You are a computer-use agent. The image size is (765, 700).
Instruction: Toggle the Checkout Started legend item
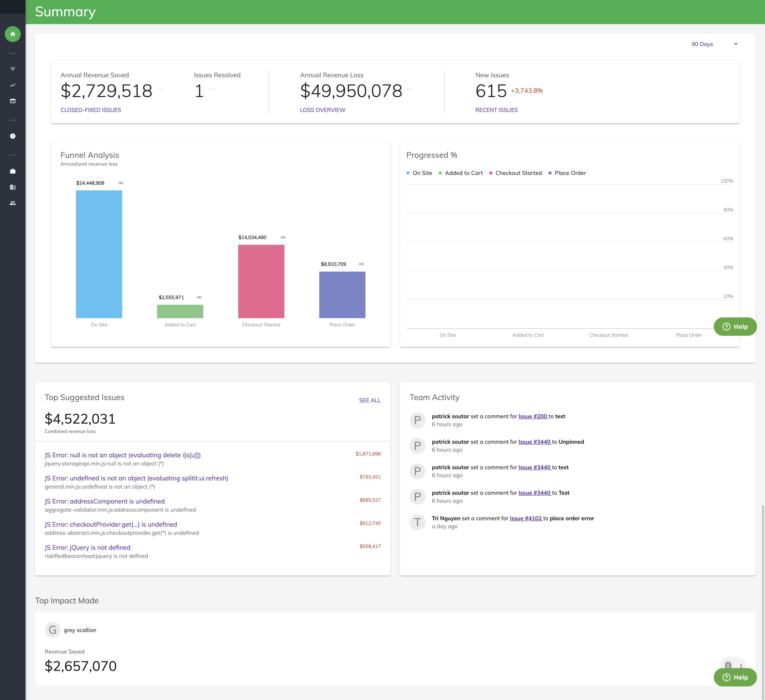click(516, 173)
